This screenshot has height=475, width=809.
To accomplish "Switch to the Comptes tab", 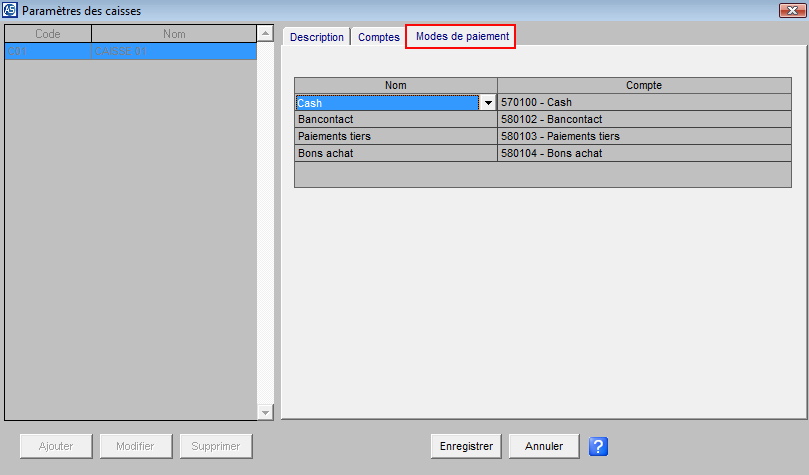I will [379, 37].
